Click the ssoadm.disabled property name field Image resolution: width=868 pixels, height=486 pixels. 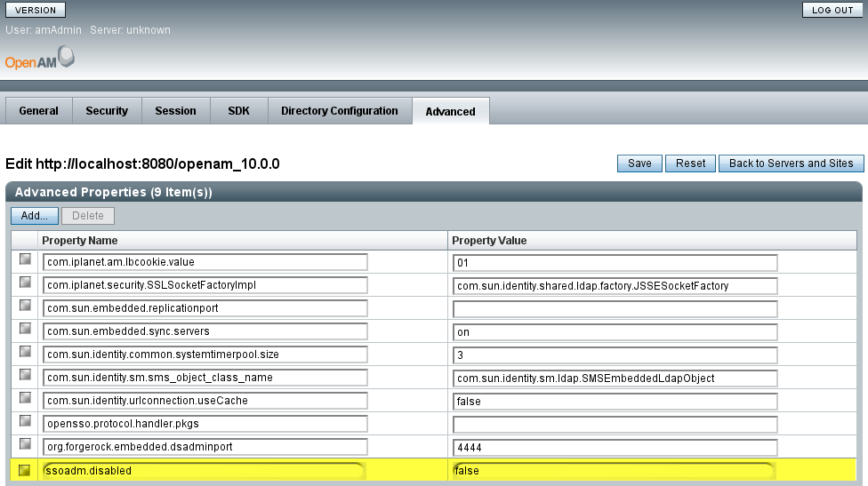click(204, 471)
